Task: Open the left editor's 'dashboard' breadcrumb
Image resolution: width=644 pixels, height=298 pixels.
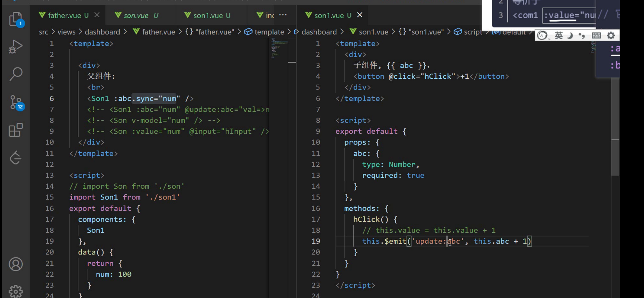Action: 103,32
